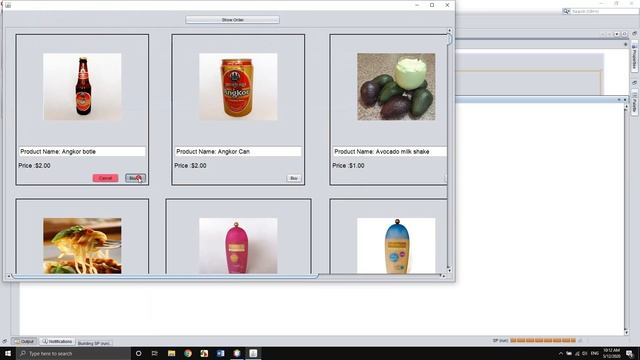Click the product window's horizontal scrollbar left arrow
Screen dimensions: 640x360
coord(9,276)
